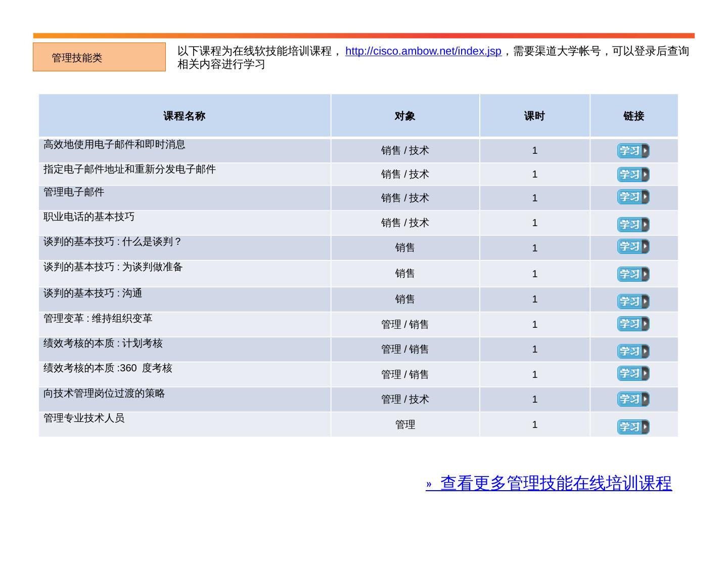Click 查看更多管理技能在线培训课程 link
Image resolution: width=728 pixels, height=563 pixels.
(549, 483)
